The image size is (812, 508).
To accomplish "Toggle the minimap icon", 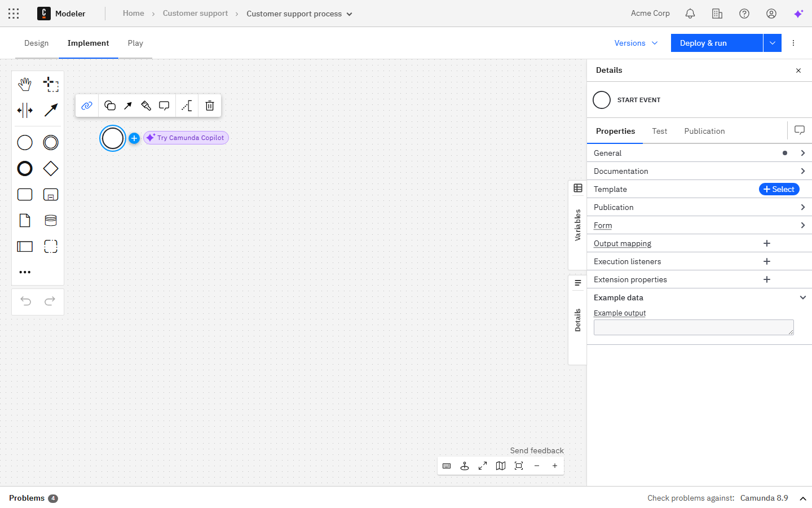I will [501, 466].
